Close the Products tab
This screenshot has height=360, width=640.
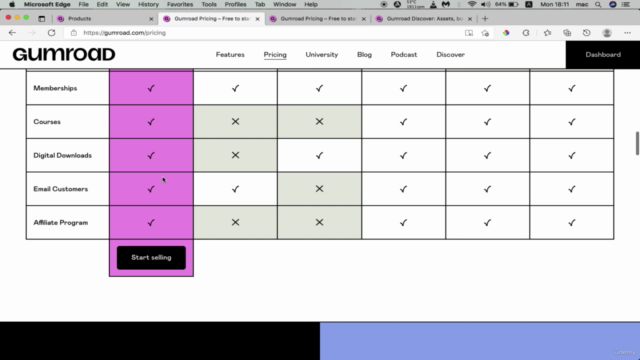point(151,19)
